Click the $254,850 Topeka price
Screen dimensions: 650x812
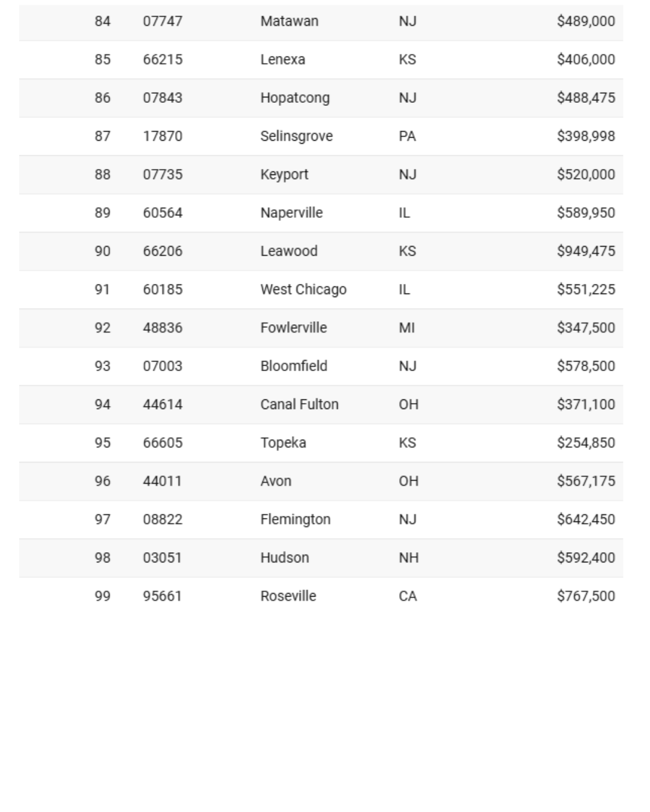click(x=586, y=443)
